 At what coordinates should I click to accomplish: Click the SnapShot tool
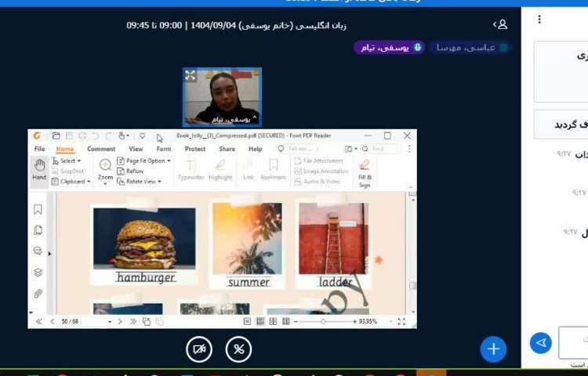click(x=68, y=171)
